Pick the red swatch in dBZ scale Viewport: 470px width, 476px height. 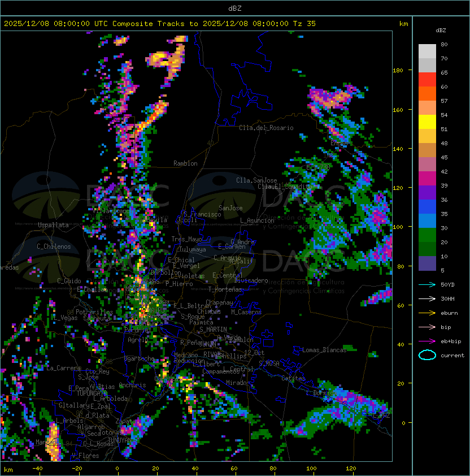(427, 80)
